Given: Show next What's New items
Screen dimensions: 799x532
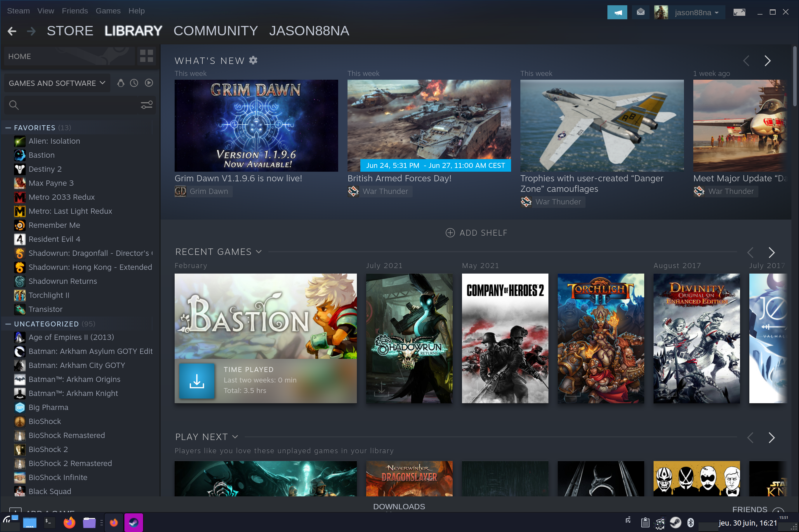Looking at the screenshot, I should [x=767, y=61].
